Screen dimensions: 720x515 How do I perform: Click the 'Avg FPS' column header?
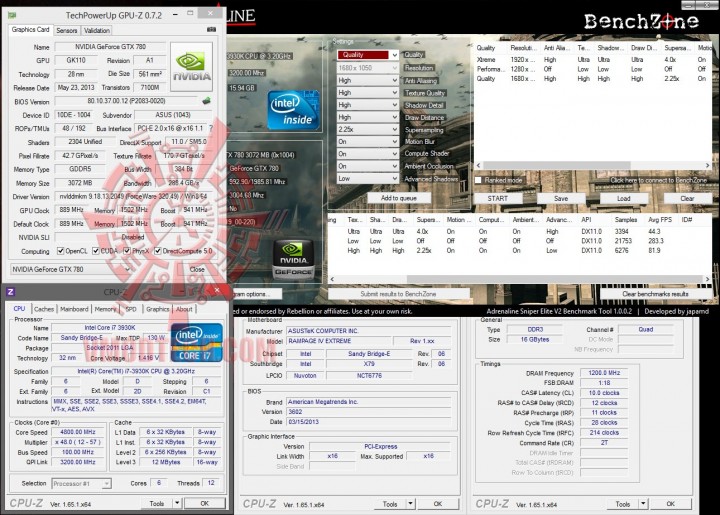point(660,220)
